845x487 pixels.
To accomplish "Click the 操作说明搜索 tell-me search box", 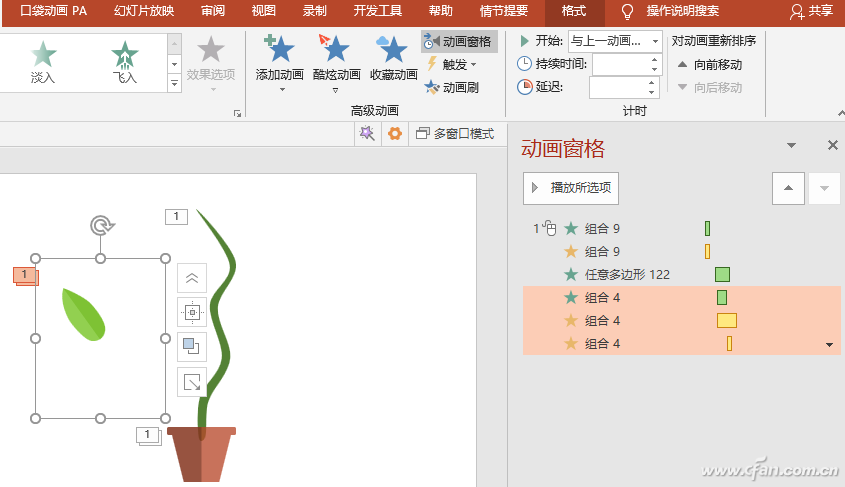I will [x=683, y=11].
